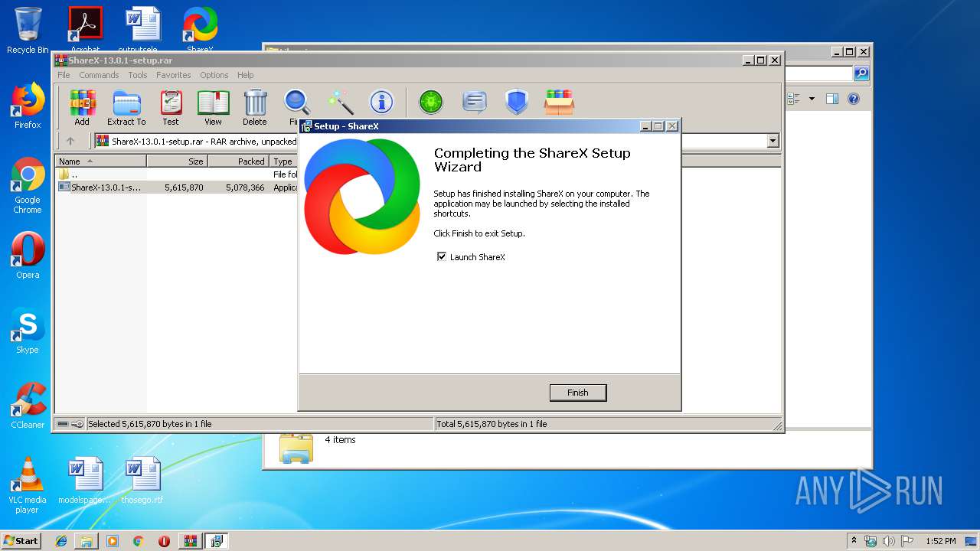Open the ShareX desktop shortcut
Screen dimensions: 980x551
coord(200,31)
